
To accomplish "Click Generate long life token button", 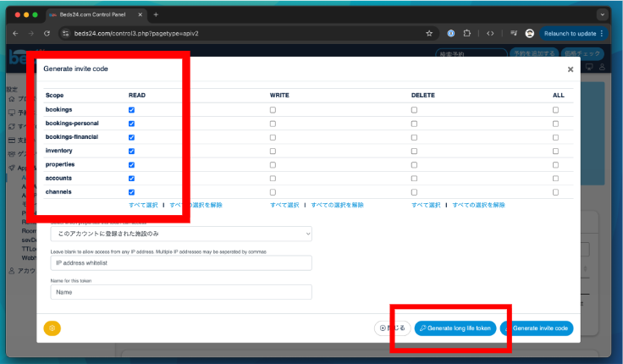I will click(455, 328).
